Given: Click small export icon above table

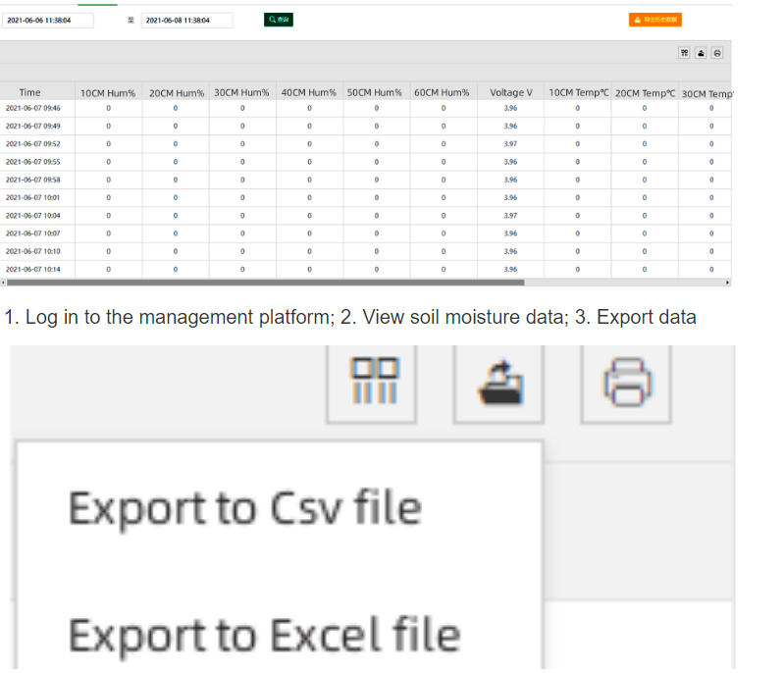Looking at the screenshot, I should coord(701,53).
